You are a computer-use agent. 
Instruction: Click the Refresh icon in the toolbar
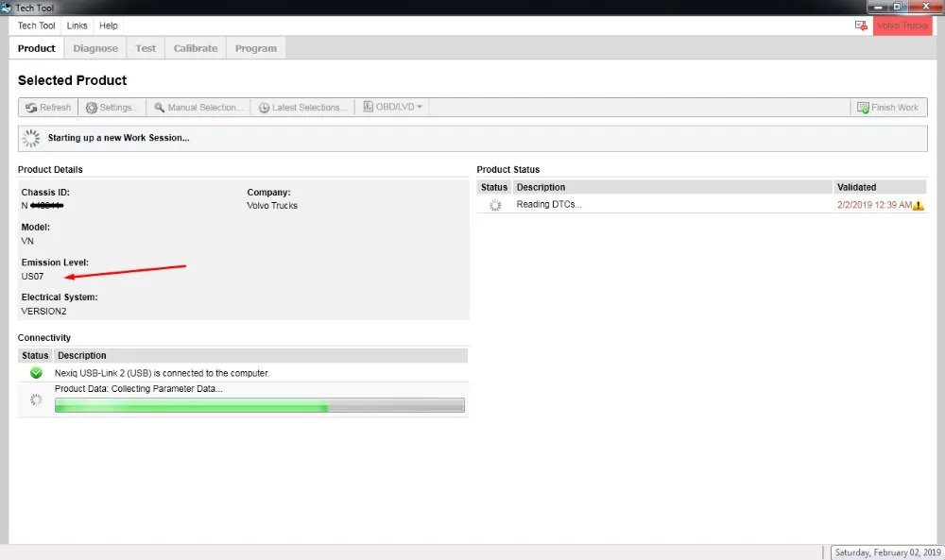pyautogui.click(x=31, y=107)
